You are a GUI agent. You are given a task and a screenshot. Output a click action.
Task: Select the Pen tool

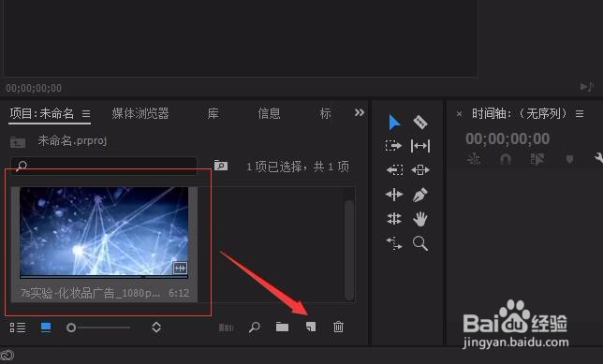[x=419, y=195]
